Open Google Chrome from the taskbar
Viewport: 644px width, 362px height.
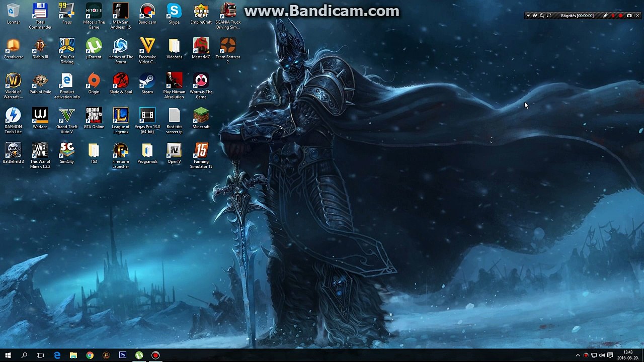[90, 355]
